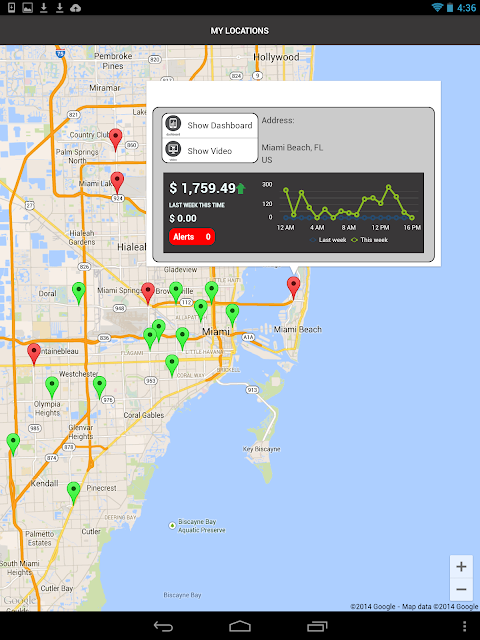This screenshot has height=640, width=480.
Task: Click Show Dashboard button
Action: 210,125
